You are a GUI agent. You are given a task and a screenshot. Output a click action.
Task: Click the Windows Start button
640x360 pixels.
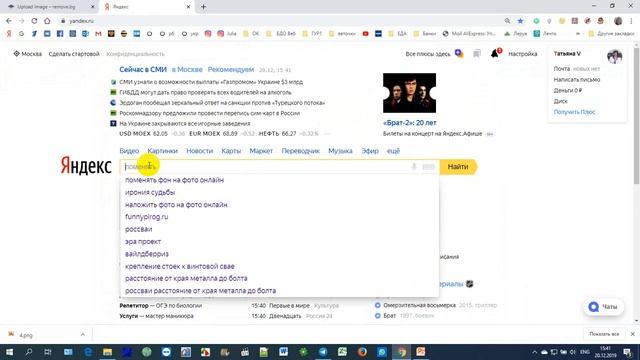coord(9,351)
